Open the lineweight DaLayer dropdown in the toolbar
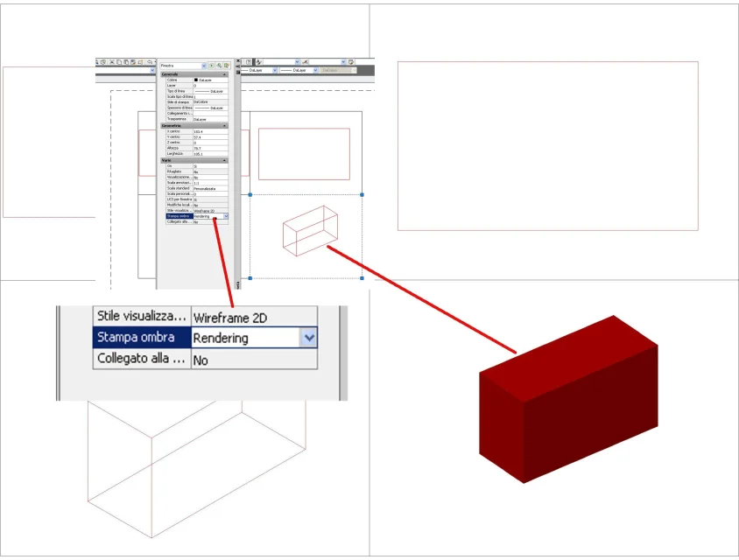 pos(316,70)
